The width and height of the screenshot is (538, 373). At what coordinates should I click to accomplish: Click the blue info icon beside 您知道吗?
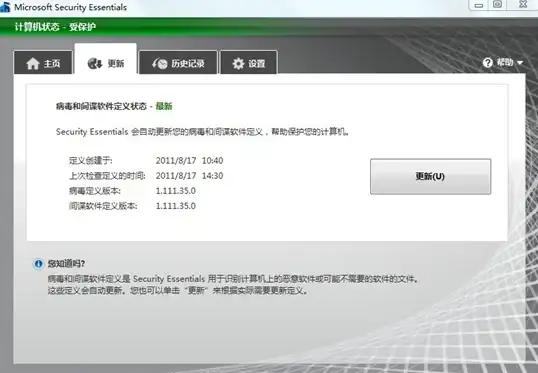(38, 264)
